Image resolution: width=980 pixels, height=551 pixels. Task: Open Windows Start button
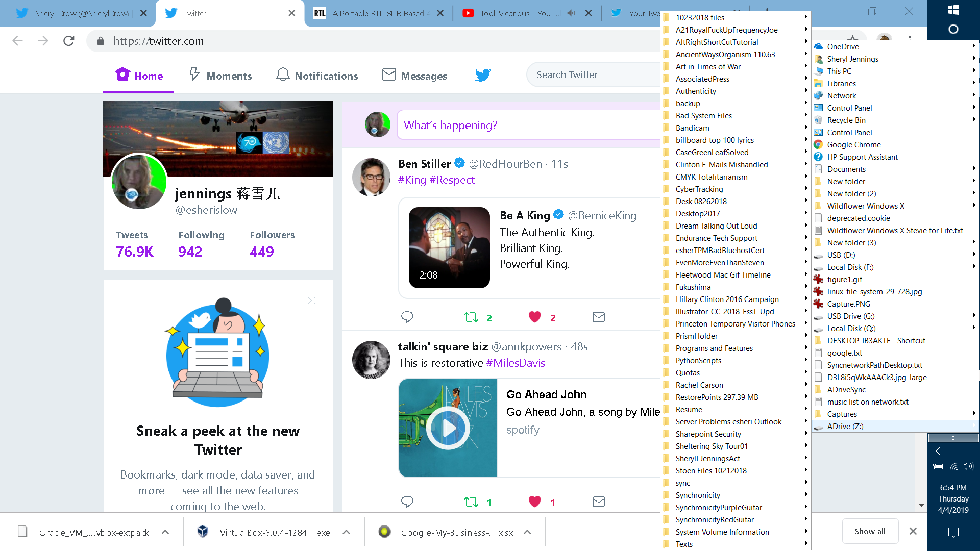tap(953, 10)
